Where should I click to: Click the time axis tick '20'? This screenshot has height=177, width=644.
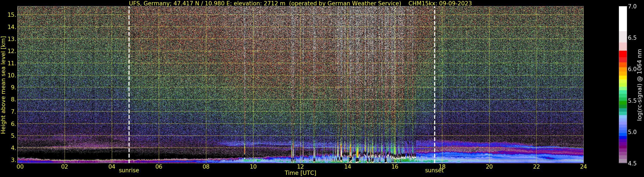click(x=489, y=167)
